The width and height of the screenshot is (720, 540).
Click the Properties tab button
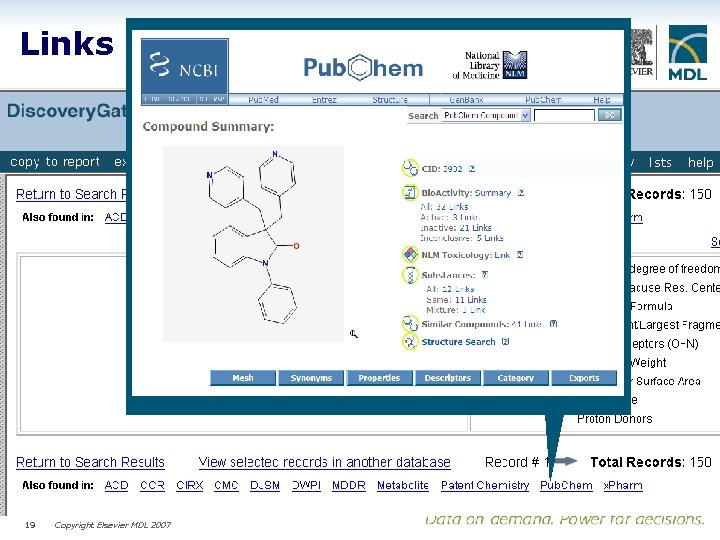coord(379,378)
